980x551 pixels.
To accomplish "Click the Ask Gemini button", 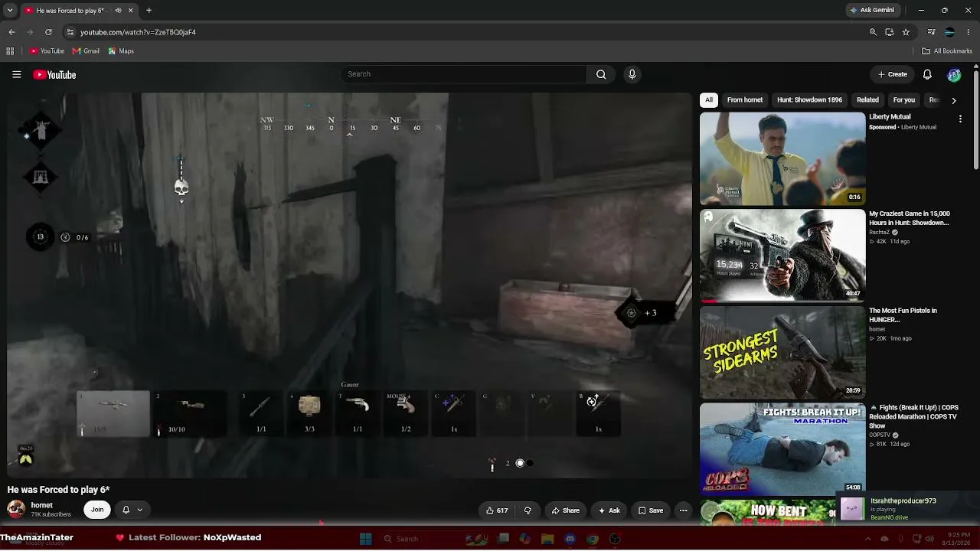I will pyautogui.click(x=872, y=10).
